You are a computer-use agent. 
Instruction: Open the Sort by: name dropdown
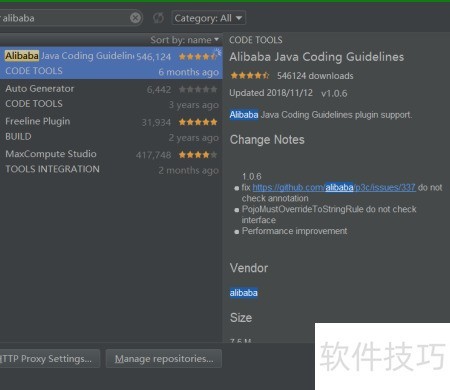point(184,40)
